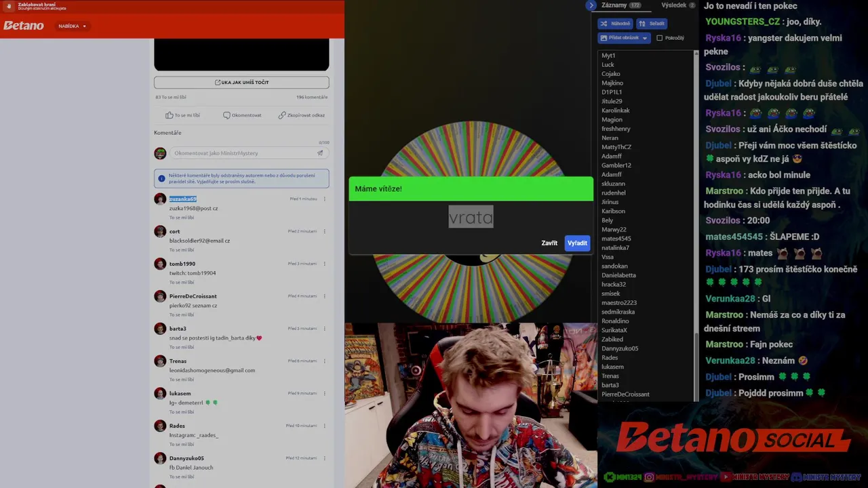
Task: Click Rades's avatar
Action: click(160, 426)
